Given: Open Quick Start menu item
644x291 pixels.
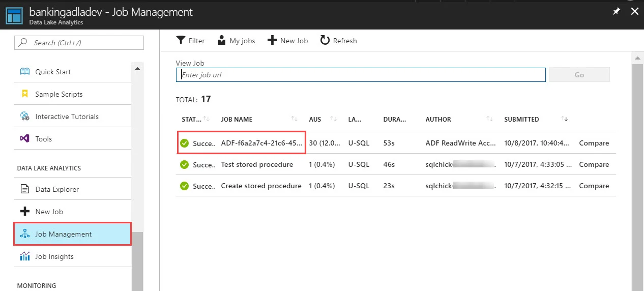Looking at the screenshot, I should (73, 72).
